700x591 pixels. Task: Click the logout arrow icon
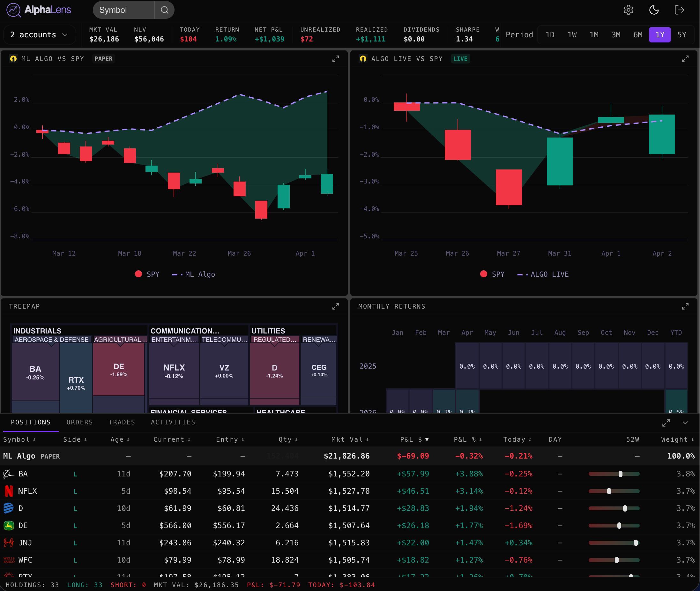(x=679, y=10)
